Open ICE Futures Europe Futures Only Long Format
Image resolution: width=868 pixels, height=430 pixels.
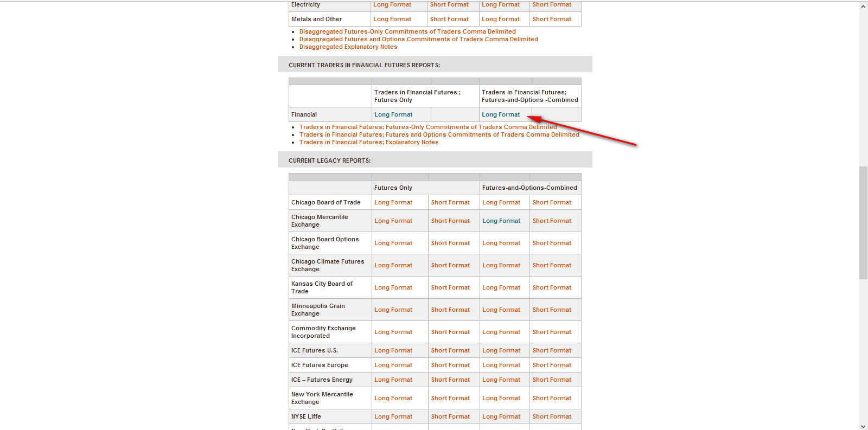tap(393, 365)
